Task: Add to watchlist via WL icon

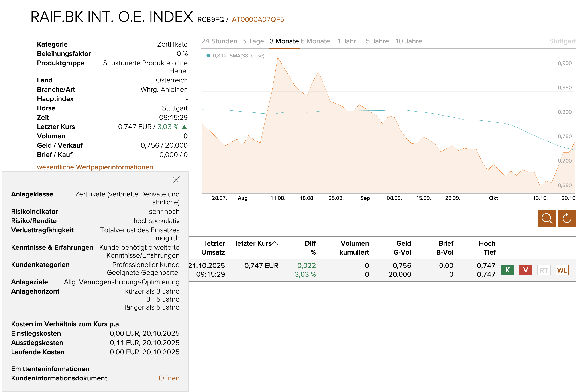Action: click(562, 270)
